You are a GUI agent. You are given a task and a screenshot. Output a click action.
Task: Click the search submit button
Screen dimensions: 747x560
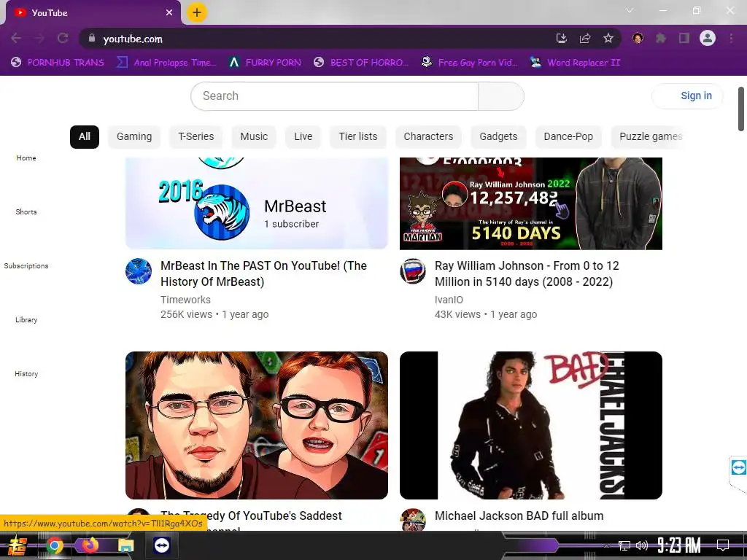(x=501, y=96)
